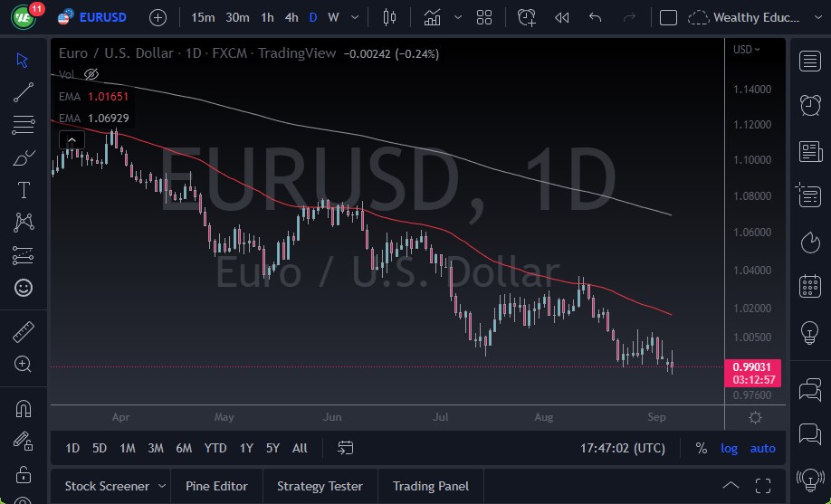Set date range to 5D
This screenshot has width=831, height=504.
pyautogui.click(x=99, y=449)
